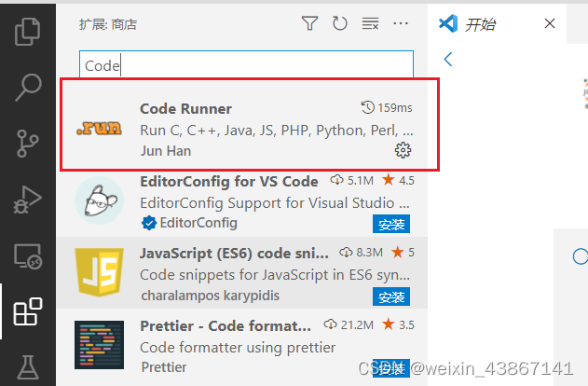Click the Code formatter using prettier description
The width and height of the screenshot is (588, 386).
click(x=238, y=348)
